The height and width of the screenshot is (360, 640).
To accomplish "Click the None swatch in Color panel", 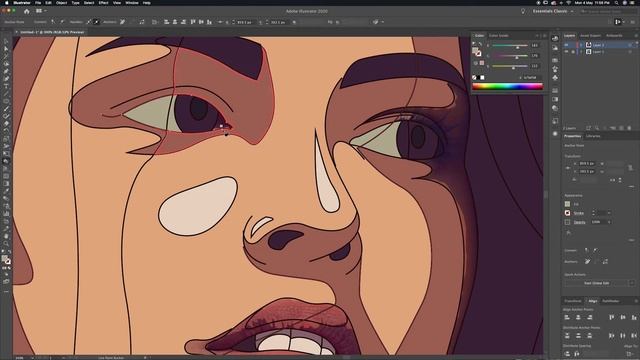I will pos(474,77).
